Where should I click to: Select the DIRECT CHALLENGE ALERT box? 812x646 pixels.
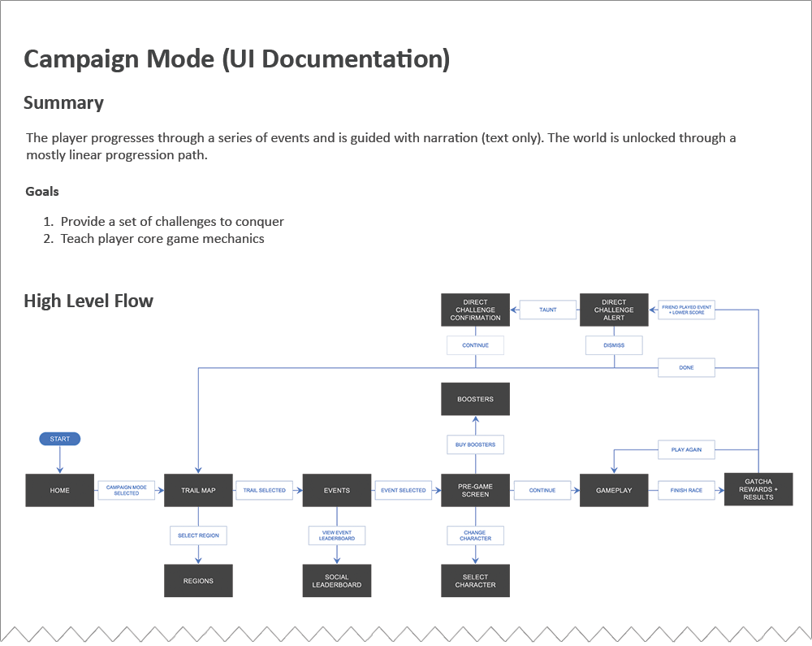pyautogui.click(x=614, y=310)
